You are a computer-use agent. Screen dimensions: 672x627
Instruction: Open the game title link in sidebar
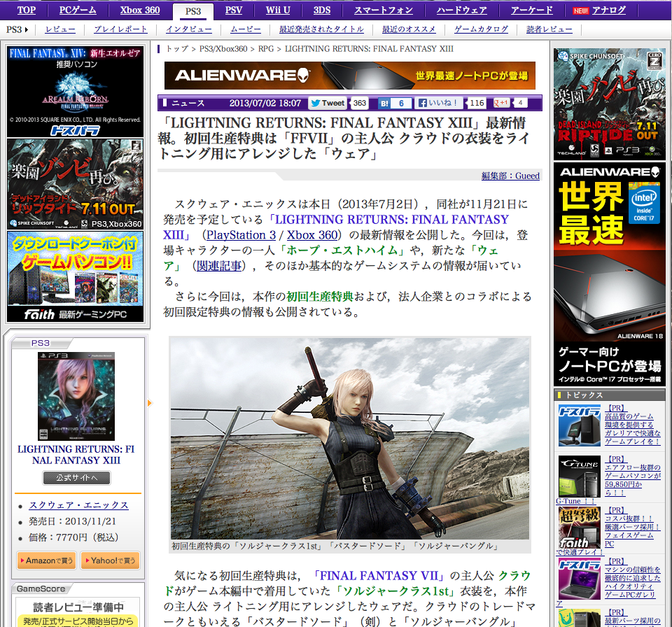click(76, 455)
